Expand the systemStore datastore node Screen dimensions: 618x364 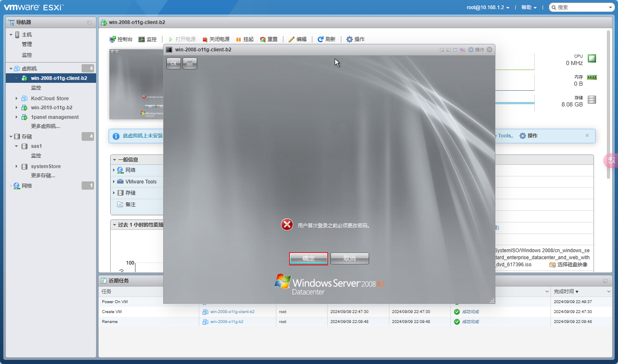[17, 166]
